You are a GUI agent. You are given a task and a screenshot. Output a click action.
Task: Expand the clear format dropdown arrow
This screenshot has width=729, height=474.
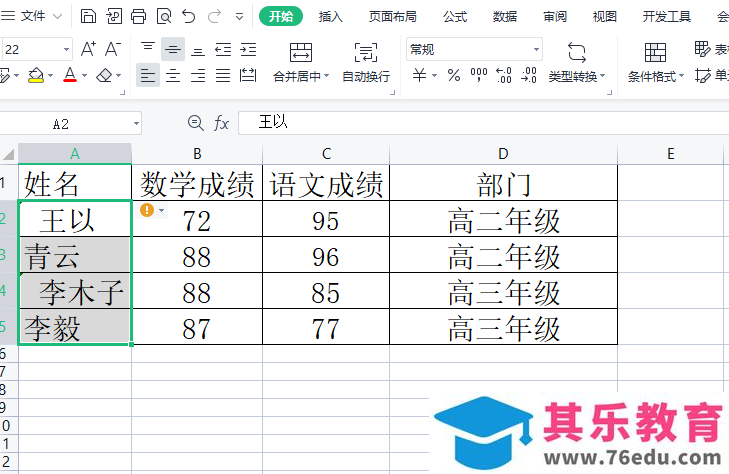[x=118, y=75]
